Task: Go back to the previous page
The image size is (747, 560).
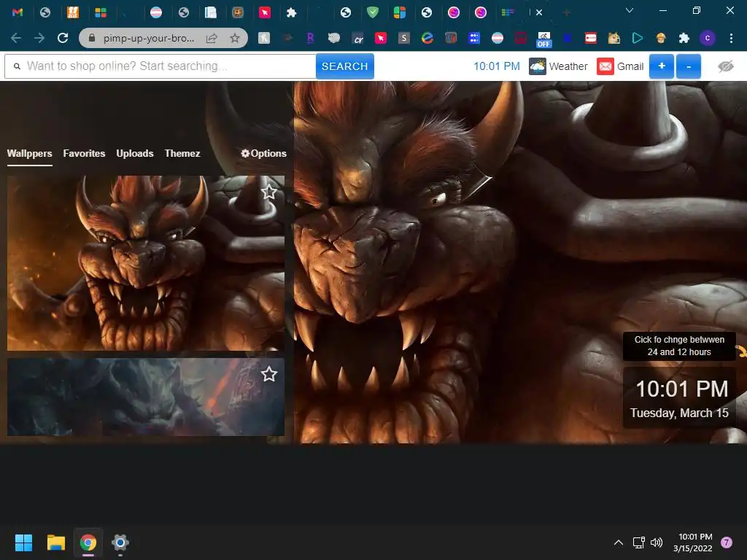Action: 16,38
